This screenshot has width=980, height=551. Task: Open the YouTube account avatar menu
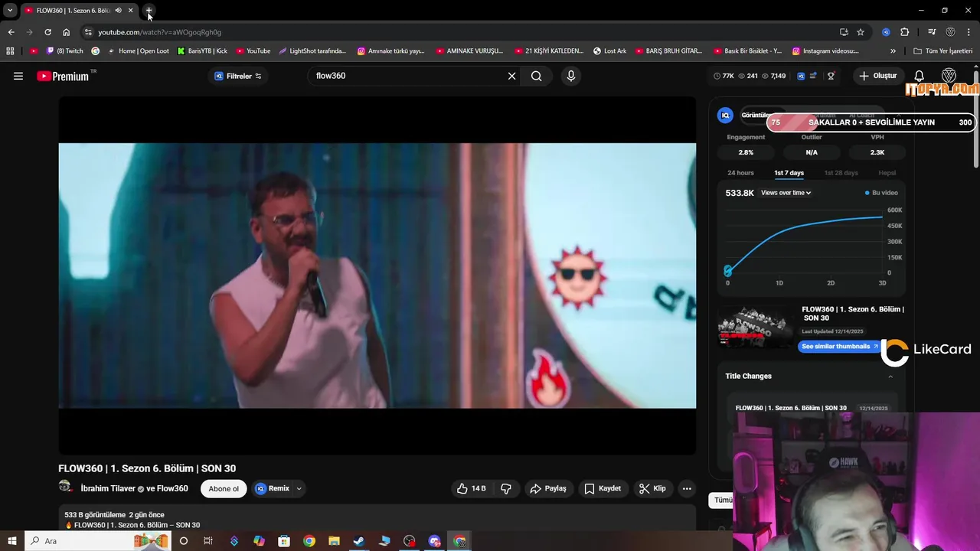pos(949,76)
